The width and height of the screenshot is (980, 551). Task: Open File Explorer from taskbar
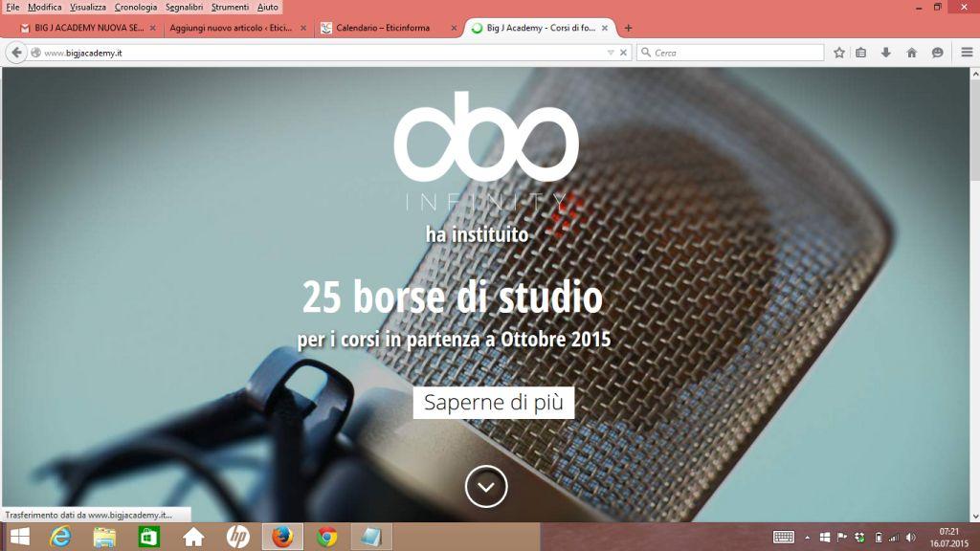click(104, 537)
